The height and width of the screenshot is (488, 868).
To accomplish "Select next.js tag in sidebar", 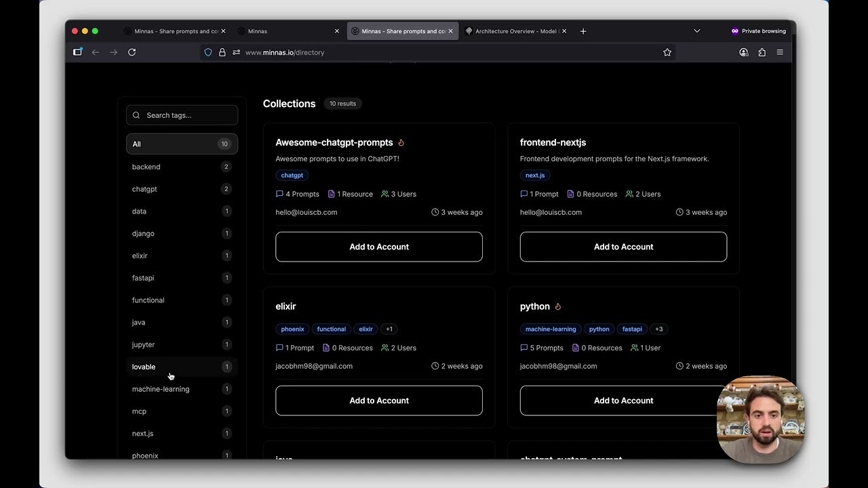I will (182, 434).
